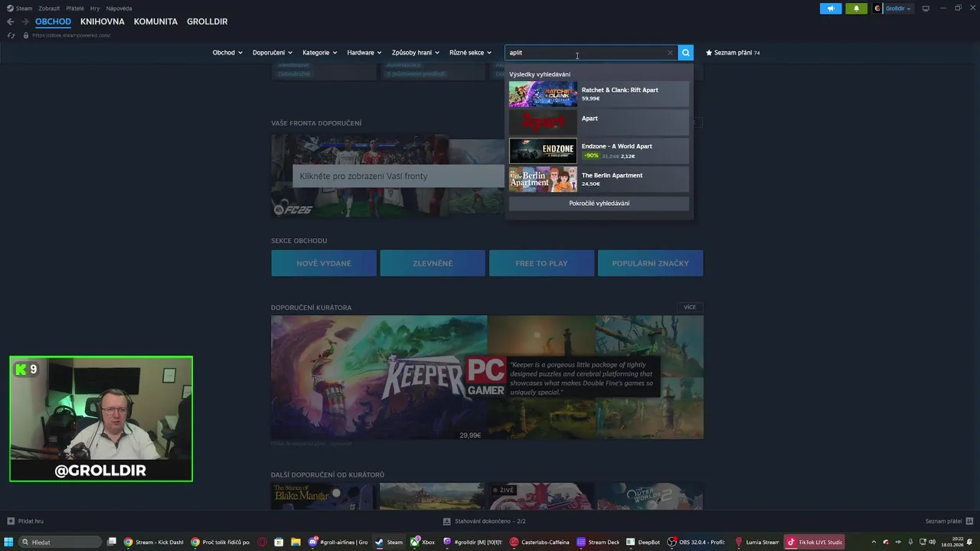This screenshot has width=980, height=551.
Task: Open the Keeper curator recommendation banner
Action: 487,377
